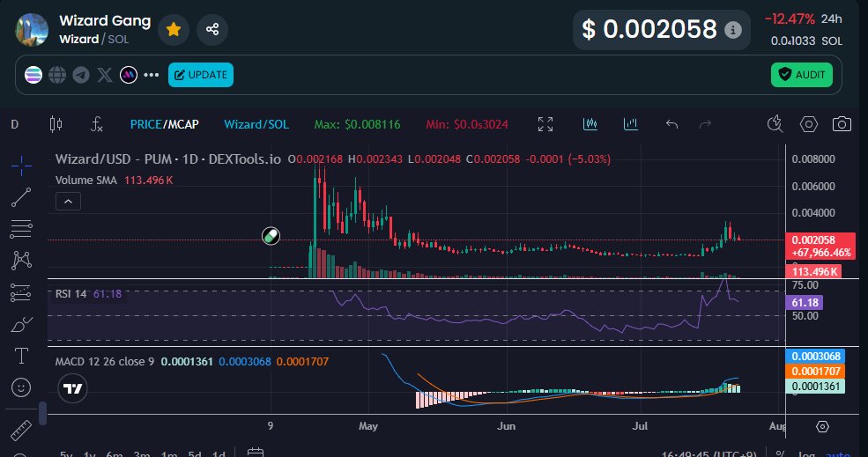The width and height of the screenshot is (868, 457).
Task: Click the -12.47% 24h change
Action: click(x=790, y=19)
